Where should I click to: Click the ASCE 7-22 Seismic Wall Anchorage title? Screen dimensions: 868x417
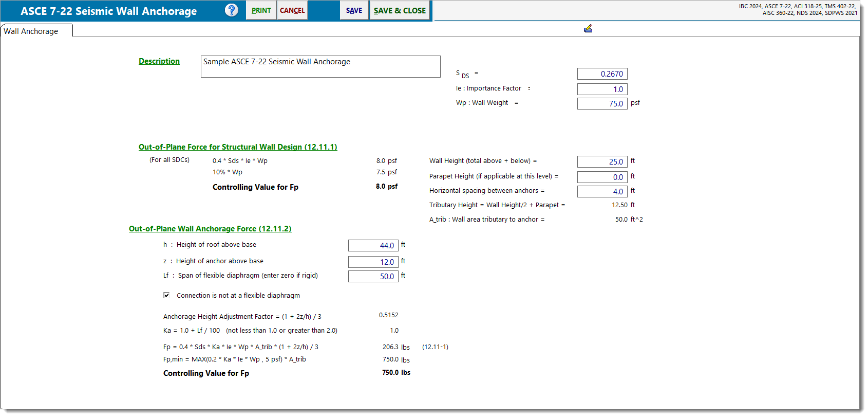108,11
